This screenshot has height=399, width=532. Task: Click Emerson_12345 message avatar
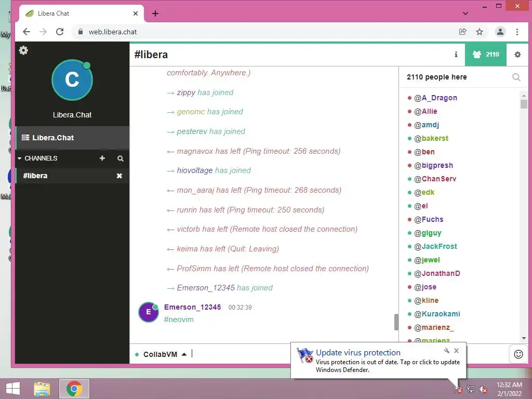coord(149,312)
